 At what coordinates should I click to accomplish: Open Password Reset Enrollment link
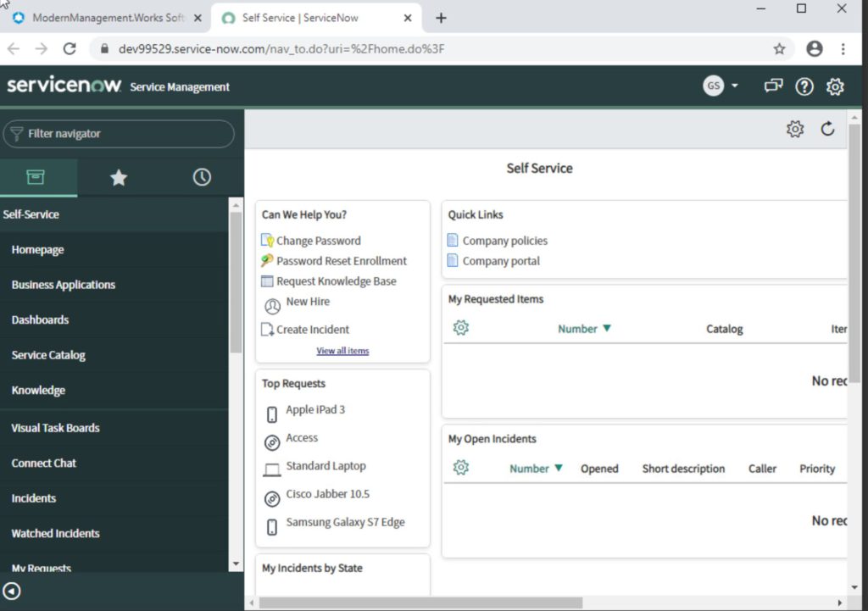pyautogui.click(x=342, y=261)
